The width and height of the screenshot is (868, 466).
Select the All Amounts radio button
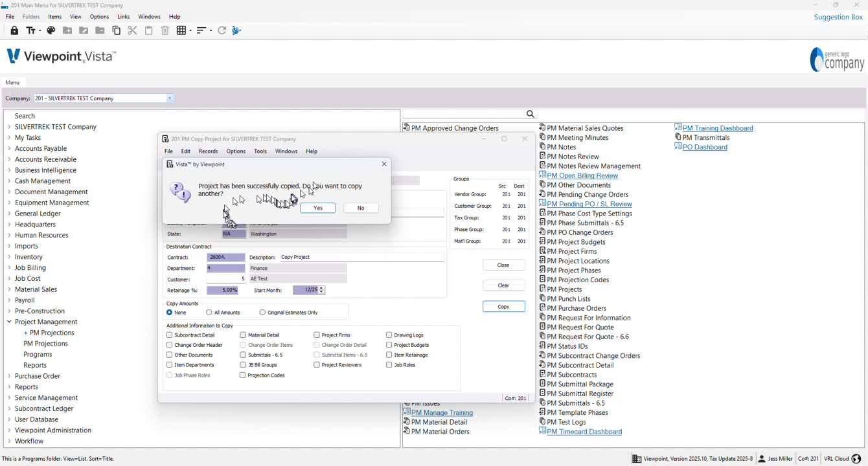[209, 313]
